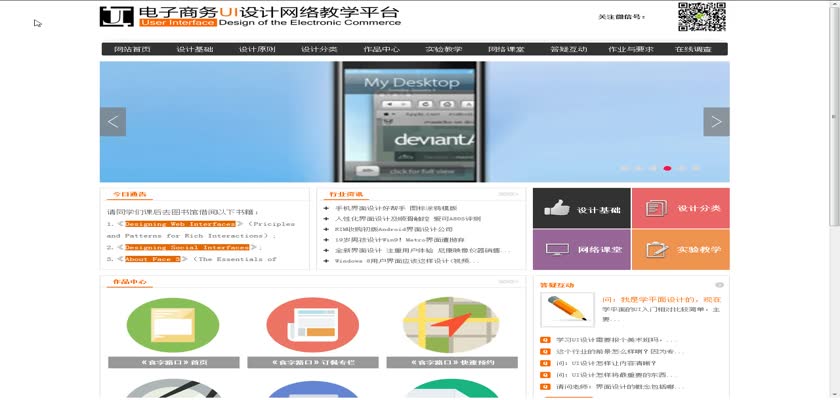Click the WeChat QR code image
The height and width of the screenshot is (400, 840).
point(701,17)
